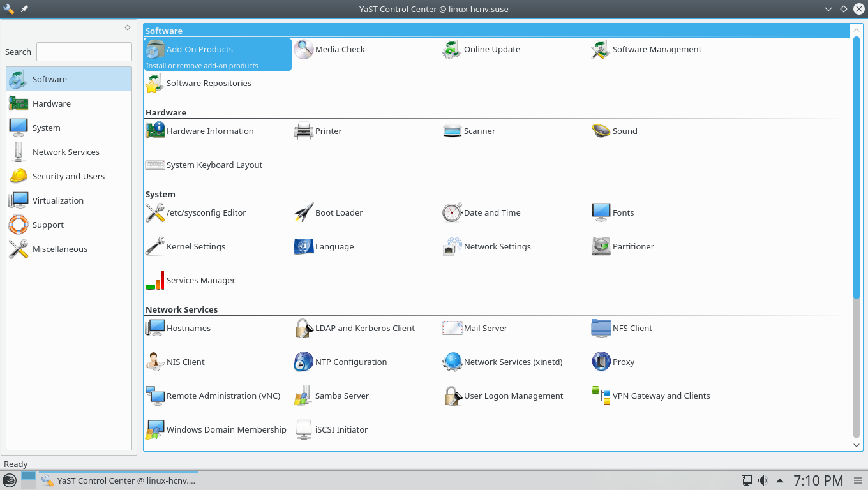Open Mail Server configuration
Image resolution: width=868 pixels, height=490 pixels.
[475, 329]
